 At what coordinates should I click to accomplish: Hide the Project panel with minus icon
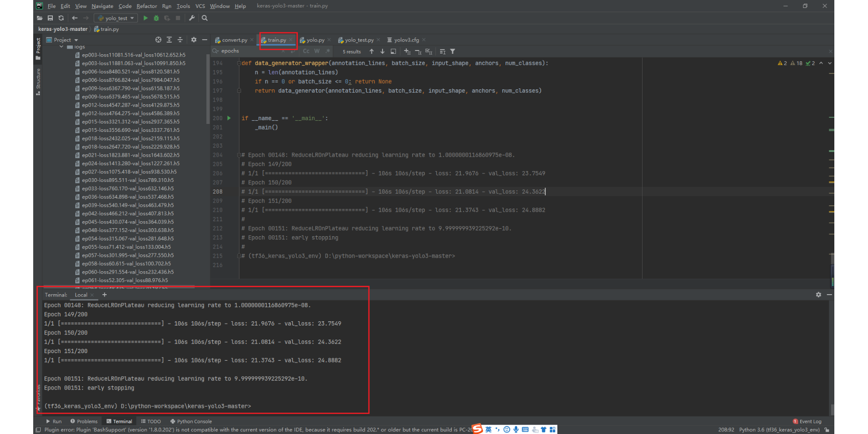coord(204,40)
